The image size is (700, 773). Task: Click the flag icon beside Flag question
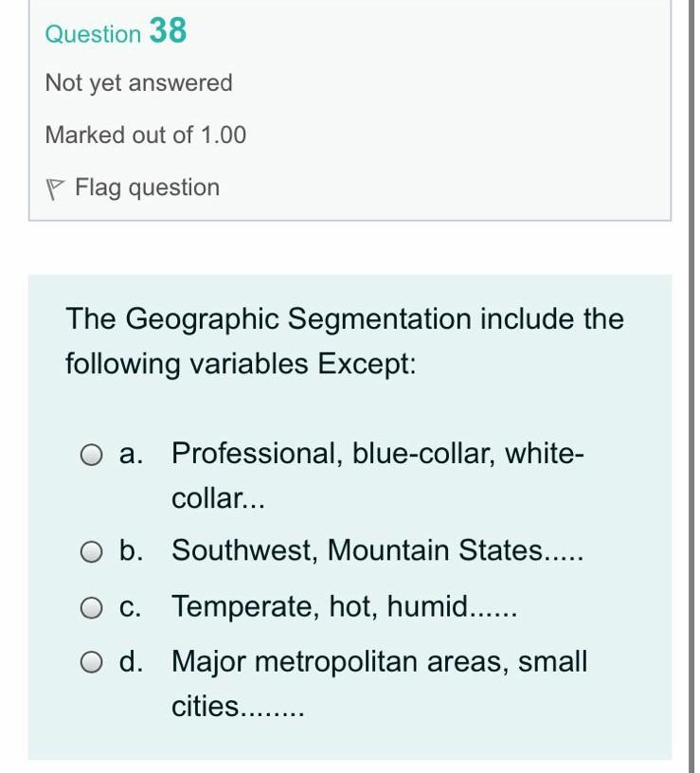[54, 187]
